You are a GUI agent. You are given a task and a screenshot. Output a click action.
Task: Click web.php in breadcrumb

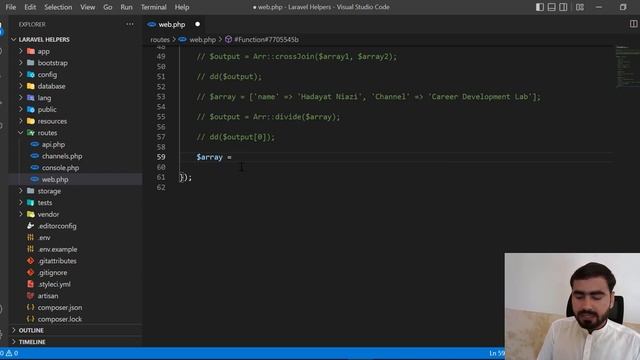[x=202, y=40]
